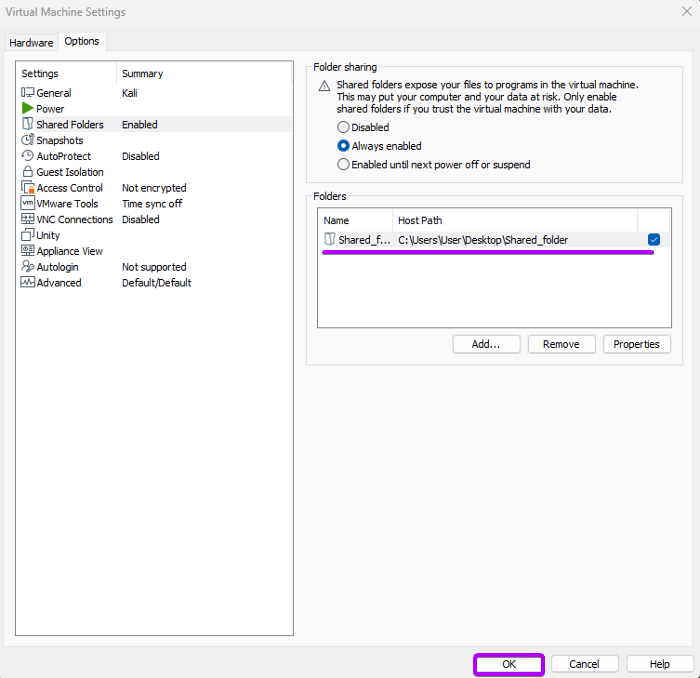700x678 pixels.
Task: Click the Host Path column header
Action: (515, 220)
